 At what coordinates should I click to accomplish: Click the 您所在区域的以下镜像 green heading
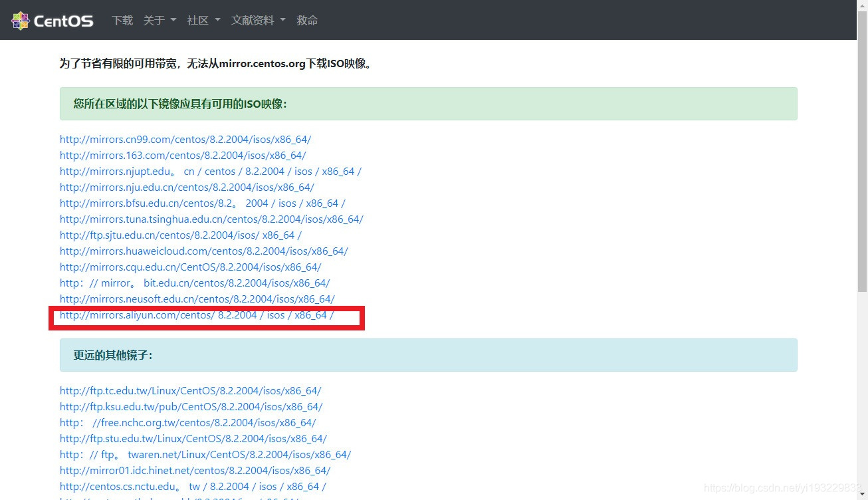point(429,104)
